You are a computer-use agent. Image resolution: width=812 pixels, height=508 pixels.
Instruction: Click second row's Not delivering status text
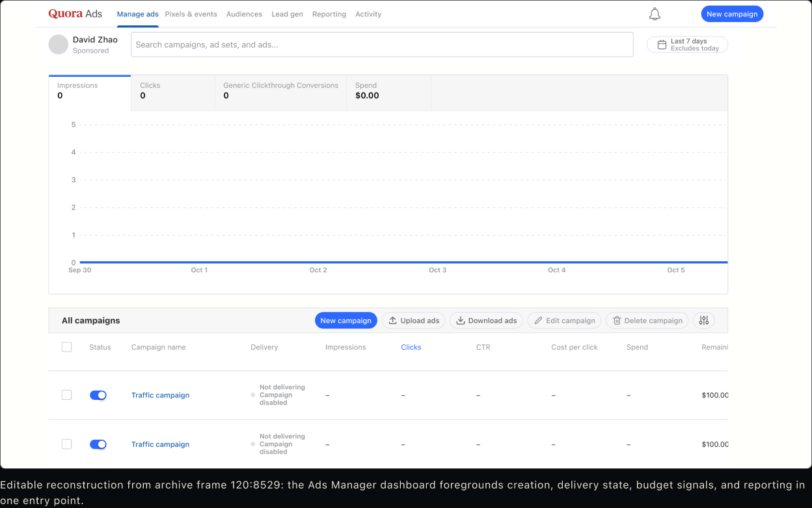click(282, 436)
